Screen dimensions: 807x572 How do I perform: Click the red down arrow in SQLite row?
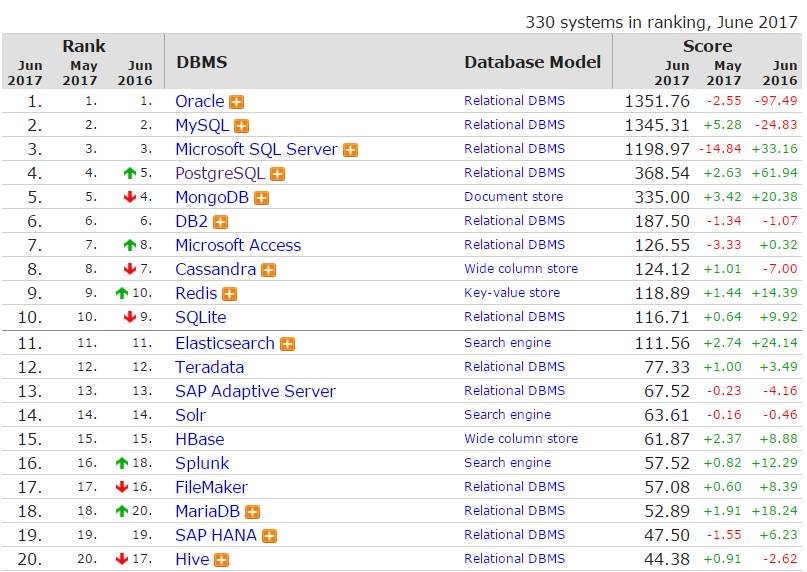coord(130,317)
